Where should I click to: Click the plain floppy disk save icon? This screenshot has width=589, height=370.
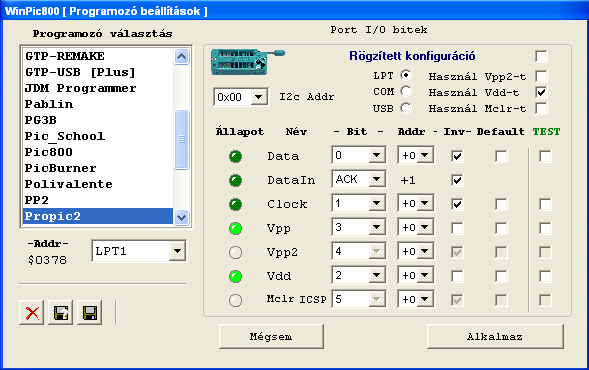(89, 313)
